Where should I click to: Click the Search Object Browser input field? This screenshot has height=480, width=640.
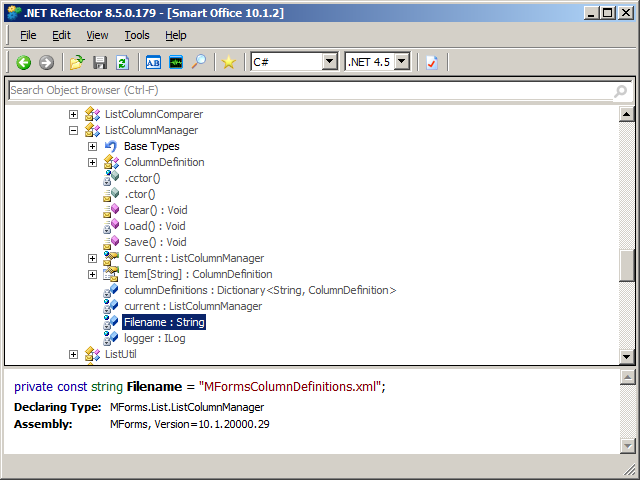coord(308,91)
